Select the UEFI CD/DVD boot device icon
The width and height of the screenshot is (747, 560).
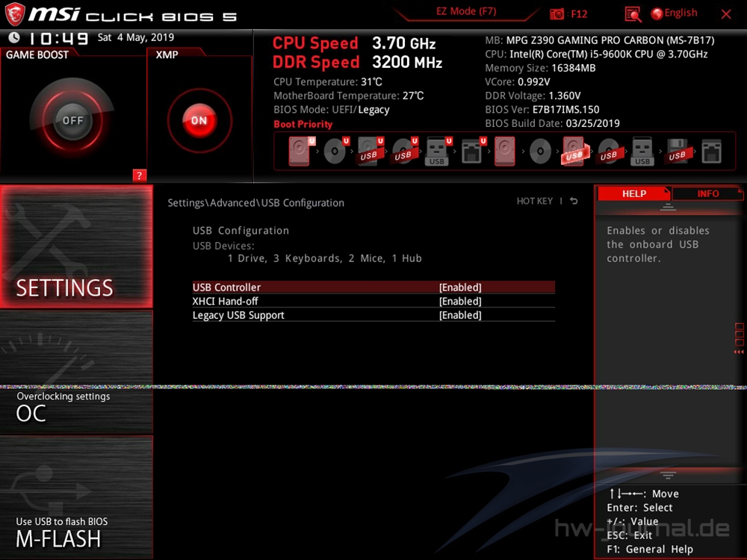[x=336, y=151]
